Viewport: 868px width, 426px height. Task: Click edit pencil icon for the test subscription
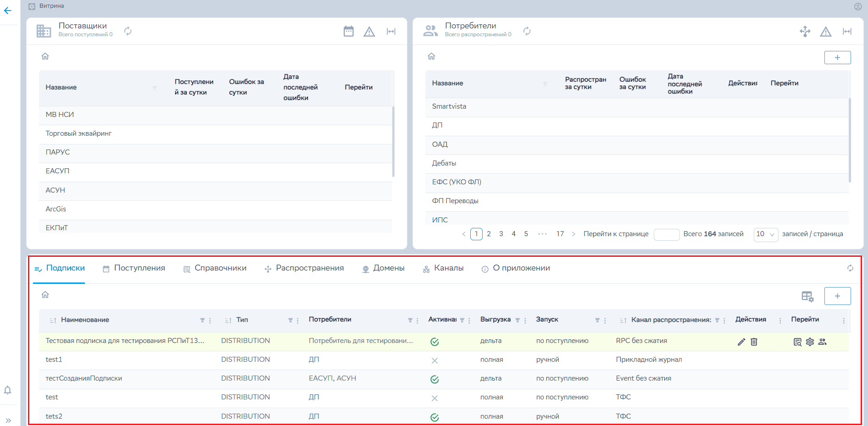[741, 342]
